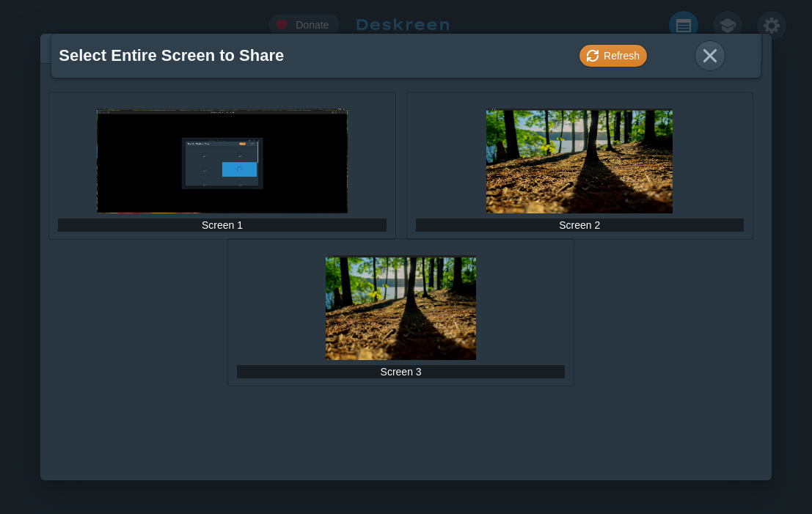Click blue highlighted tile inside Screen 1 preview
This screenshot has height=514, width=812.
coord(239,169)
